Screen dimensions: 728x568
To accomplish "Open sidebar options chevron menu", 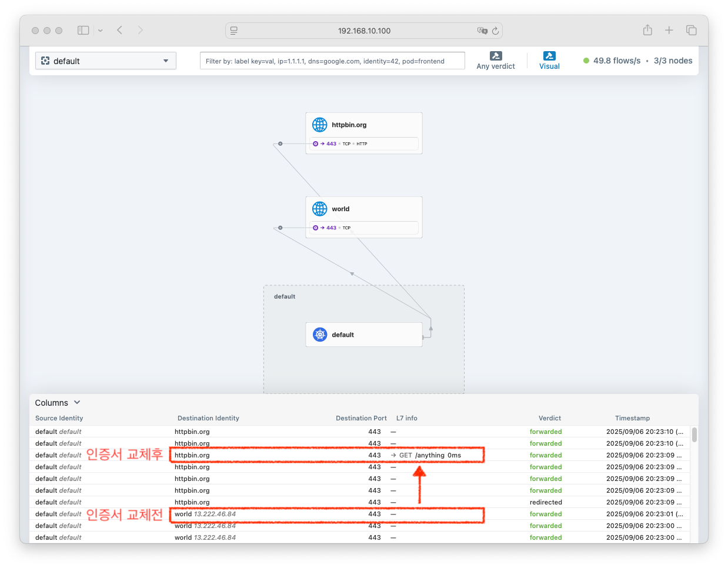I will point(101,31).
